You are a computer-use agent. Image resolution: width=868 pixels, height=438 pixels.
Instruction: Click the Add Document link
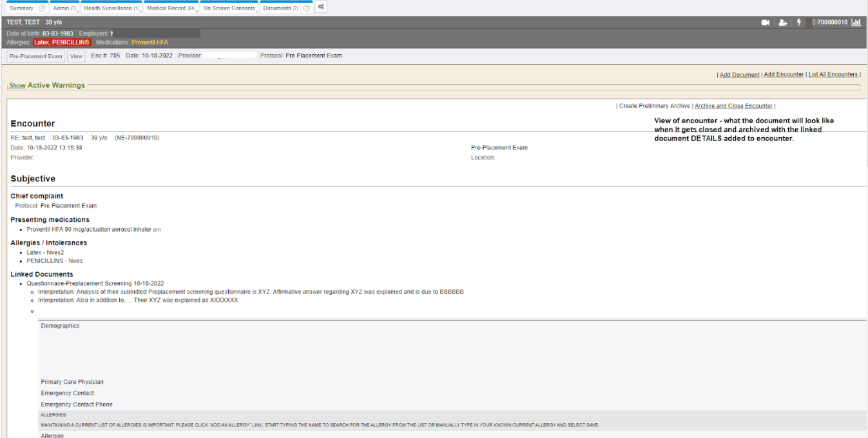tap(739, 75)
